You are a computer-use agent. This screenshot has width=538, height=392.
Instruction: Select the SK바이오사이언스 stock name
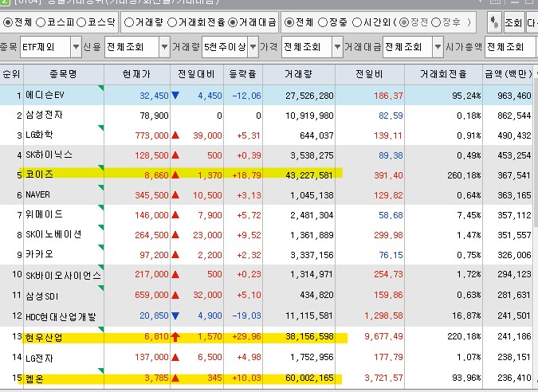(63, 275)
